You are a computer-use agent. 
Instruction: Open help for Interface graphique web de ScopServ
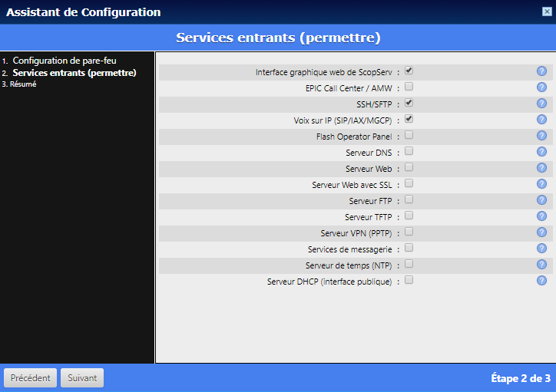point(541,71)
